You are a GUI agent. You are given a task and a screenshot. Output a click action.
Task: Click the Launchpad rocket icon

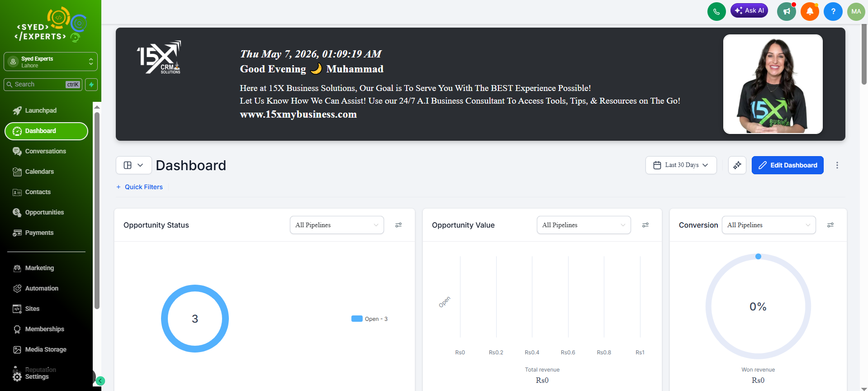(17, 111)
